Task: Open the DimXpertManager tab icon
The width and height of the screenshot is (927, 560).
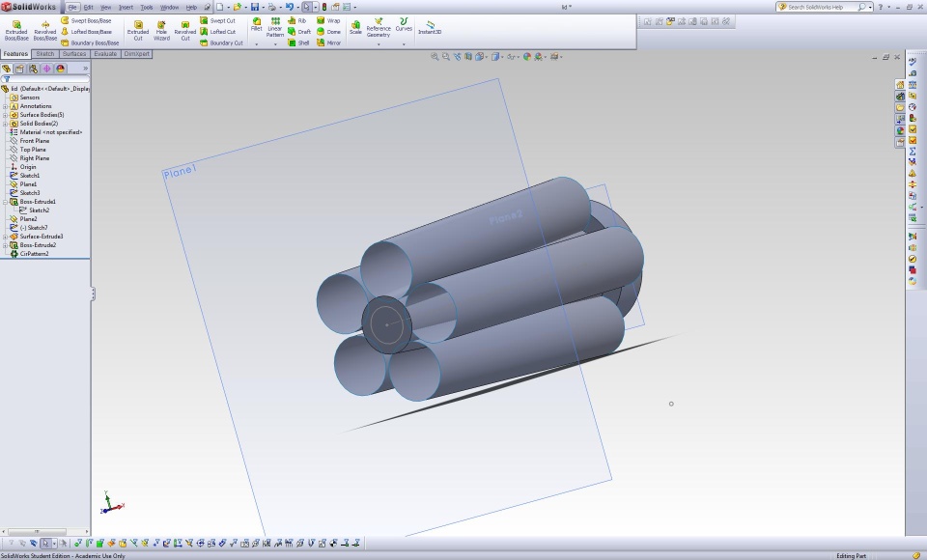Action: pos(46,69)
